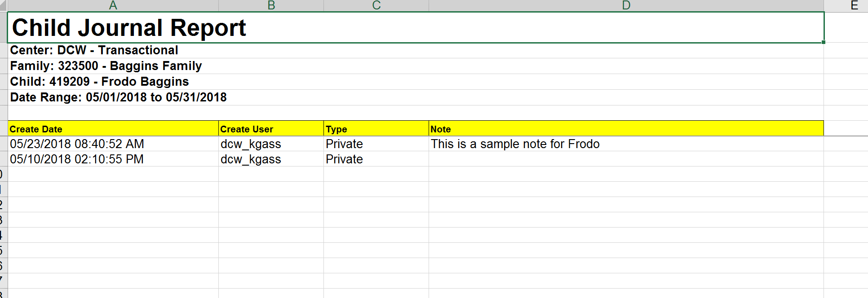868x298 pixels.
Task: Select the dcw_kgass cell in the 05/23/2018 row
Action: pos(251,144)
